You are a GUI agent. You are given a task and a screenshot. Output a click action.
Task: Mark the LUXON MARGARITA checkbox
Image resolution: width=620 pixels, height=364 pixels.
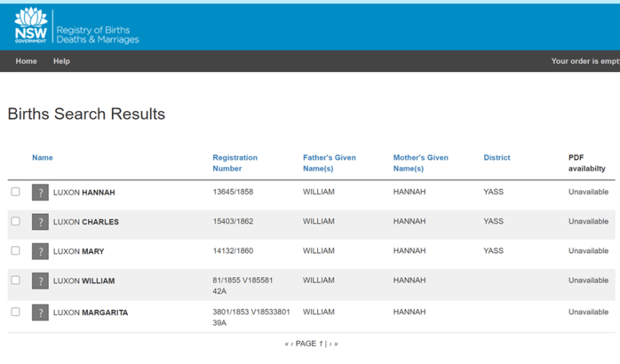point(16,311)
